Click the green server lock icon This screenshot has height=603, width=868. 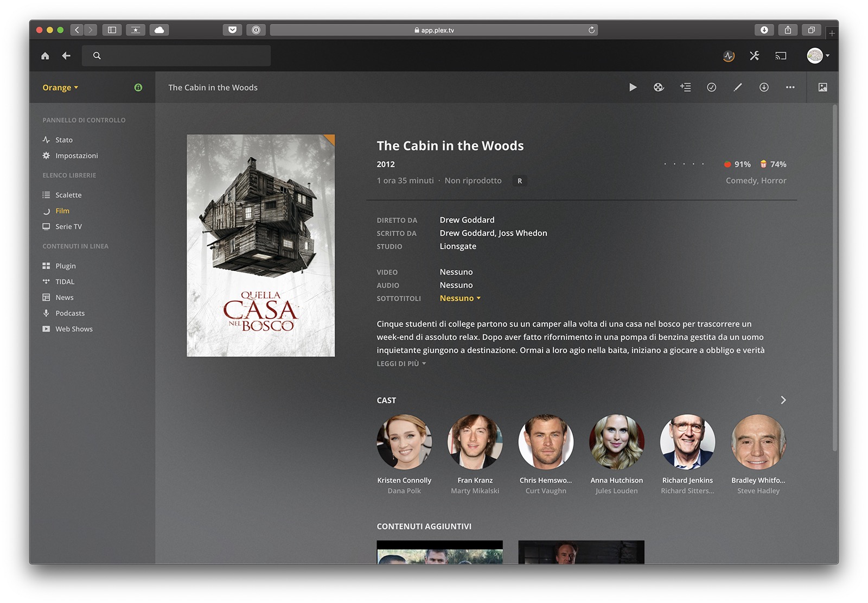click(138, 87)
